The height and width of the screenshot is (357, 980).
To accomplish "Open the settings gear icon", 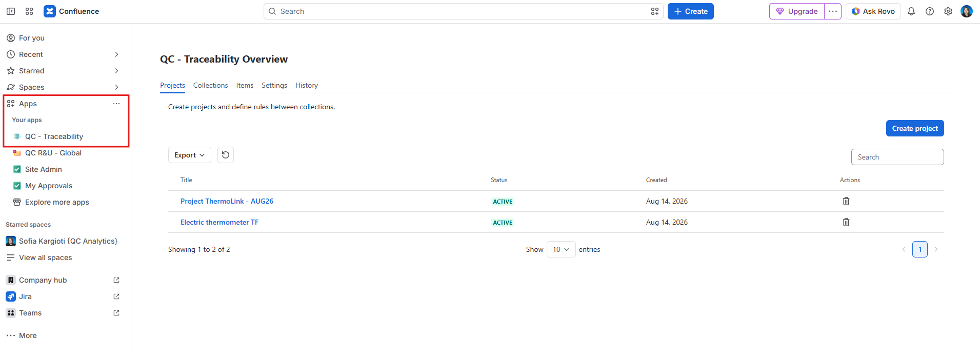I will (x=948, y=11).
